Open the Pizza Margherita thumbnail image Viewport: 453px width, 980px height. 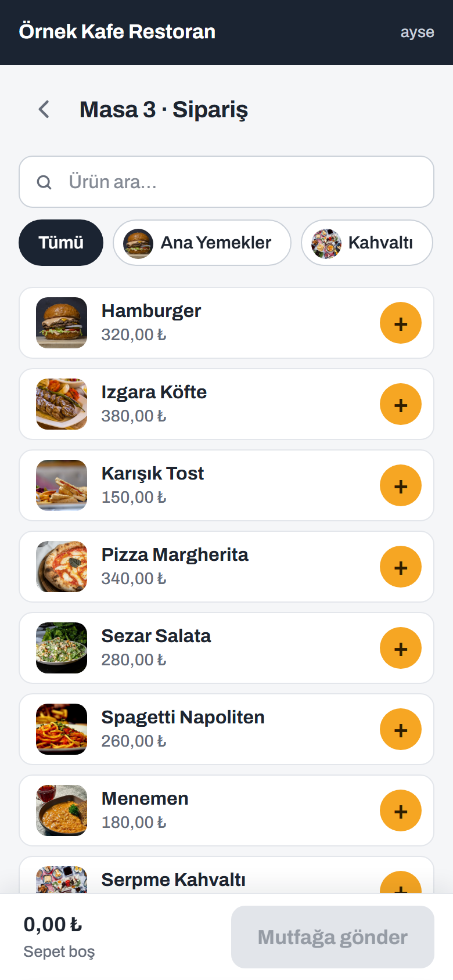62,567
